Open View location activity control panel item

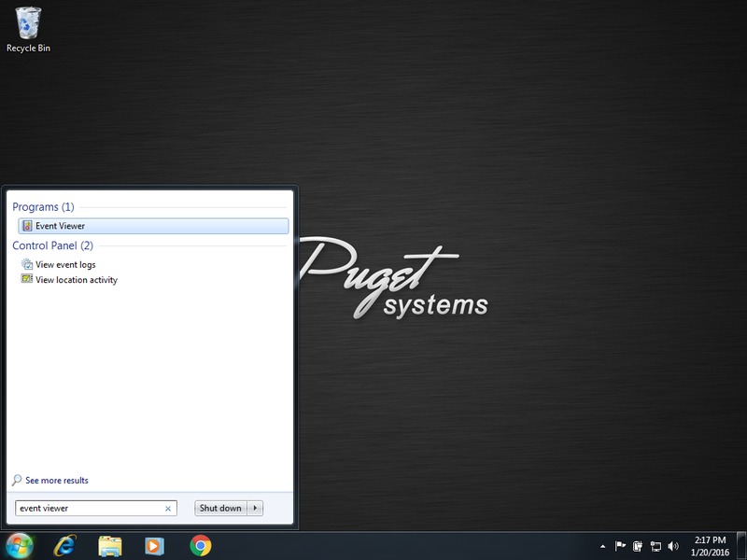[x=76, y=280]
